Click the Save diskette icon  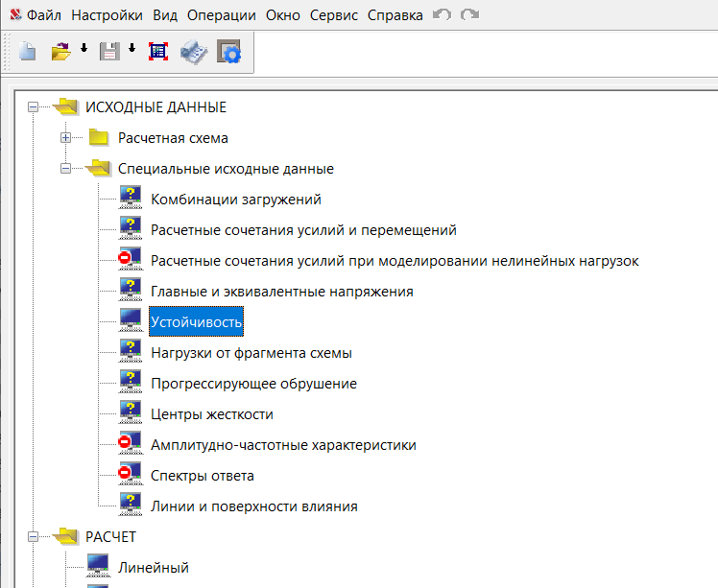click(x=109, y=51)
